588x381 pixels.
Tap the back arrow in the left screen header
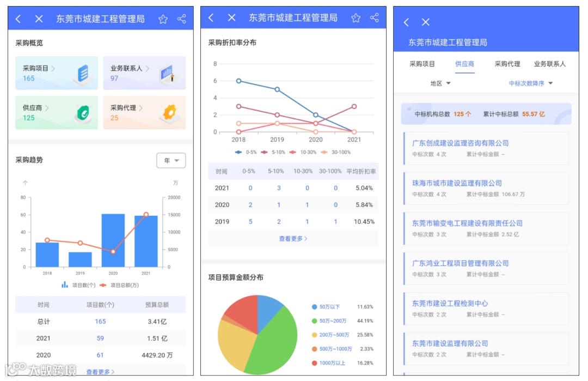click(19, 19)
